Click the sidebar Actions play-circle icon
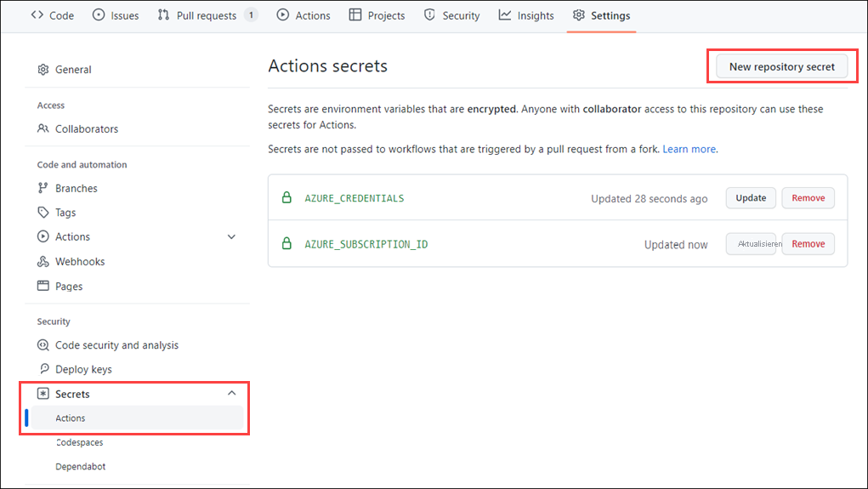 [x=43, y=236]
